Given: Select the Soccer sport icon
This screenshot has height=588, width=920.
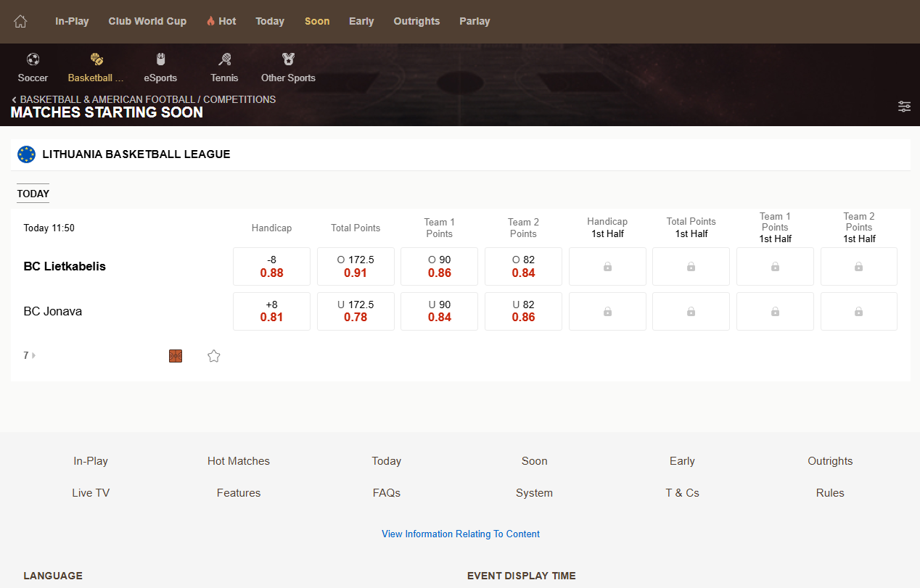Looking at the screenshot, I should point(33,59).
